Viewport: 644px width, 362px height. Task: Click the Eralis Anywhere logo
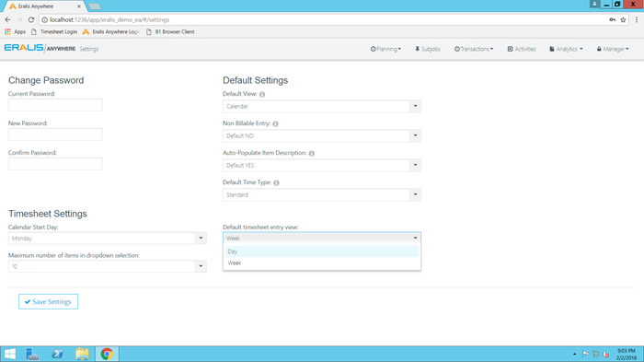pyautogui.click(x=40, y=48)
